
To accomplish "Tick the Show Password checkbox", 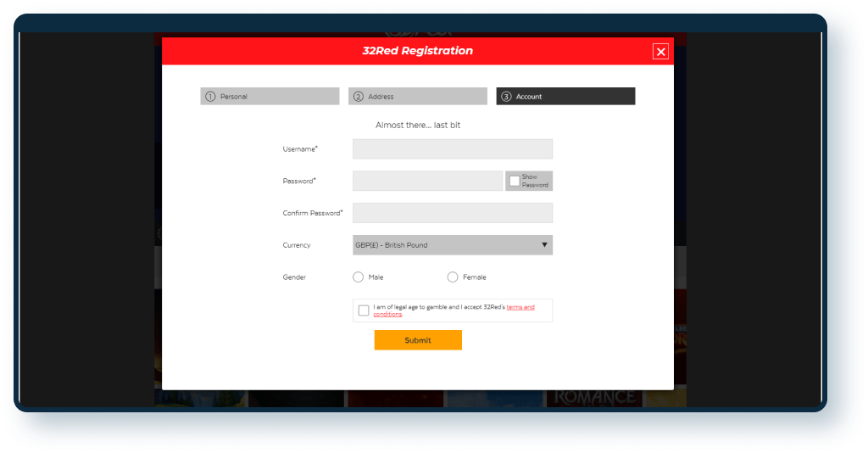I will pyautogui.click(x=515, y=181).
